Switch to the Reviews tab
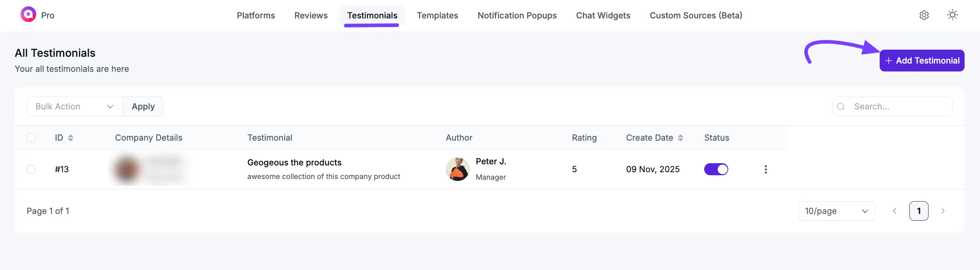Image resolution: width=980 pixels, height=270 pixels. click(310, 16)
